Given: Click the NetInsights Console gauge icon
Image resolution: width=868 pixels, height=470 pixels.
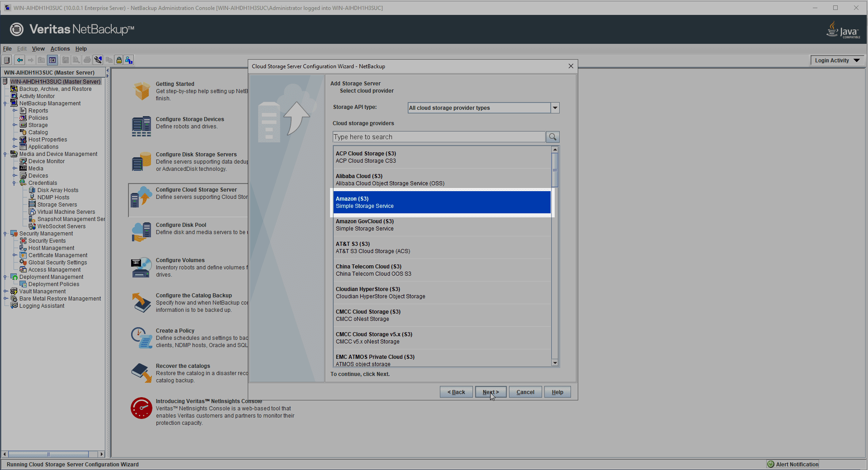Looking at the screenshot, I should coord(142,408).
